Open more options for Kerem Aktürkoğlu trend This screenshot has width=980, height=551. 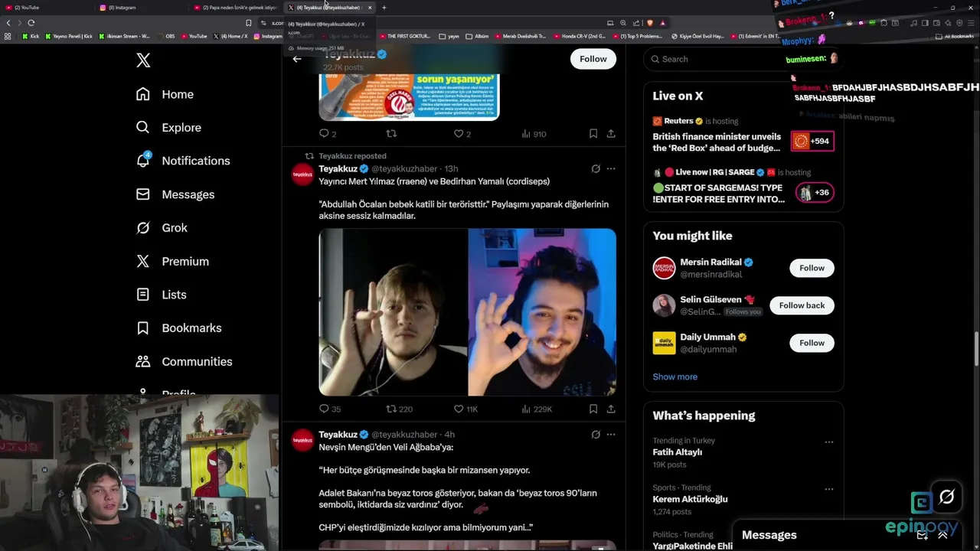(828, 489)
